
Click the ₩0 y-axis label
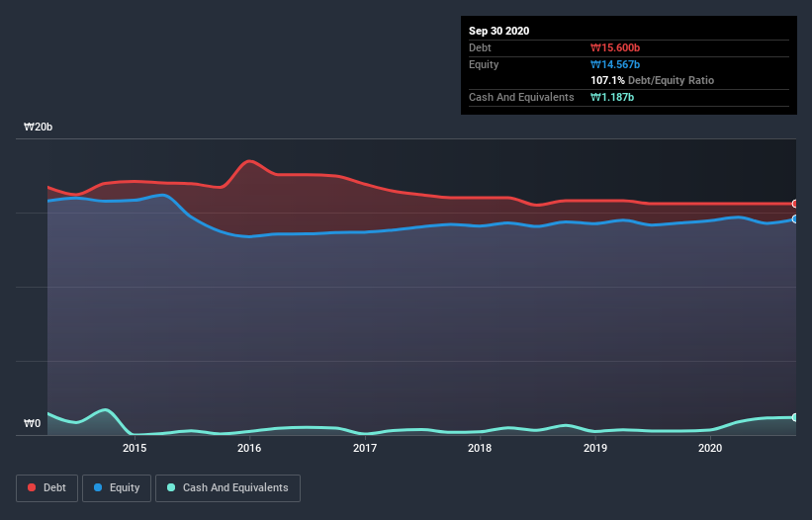(x=32, y=423)
